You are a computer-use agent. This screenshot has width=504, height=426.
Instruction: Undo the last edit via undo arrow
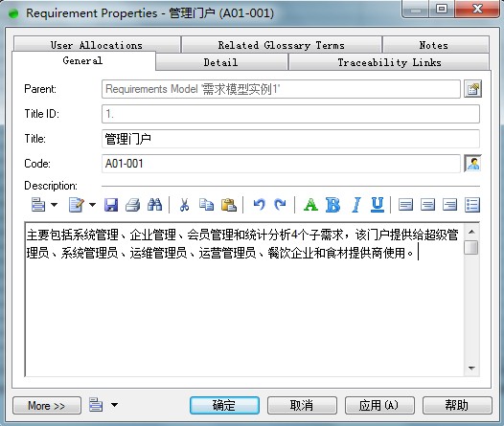click(x=259, y=205)
